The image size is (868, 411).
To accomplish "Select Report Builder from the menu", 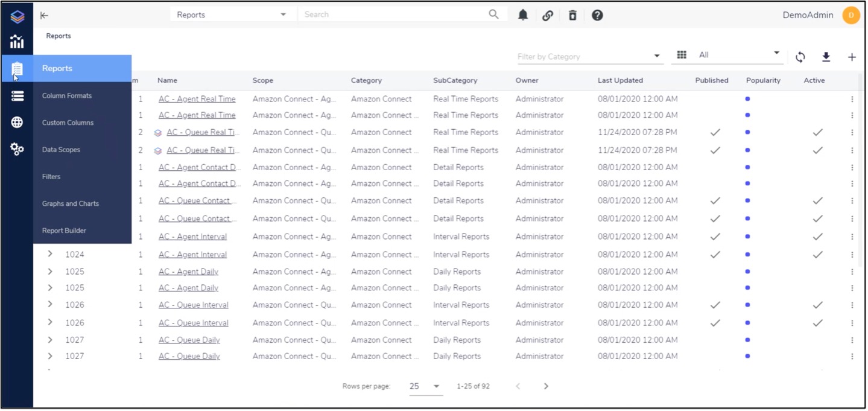I will tap(64, 231).
